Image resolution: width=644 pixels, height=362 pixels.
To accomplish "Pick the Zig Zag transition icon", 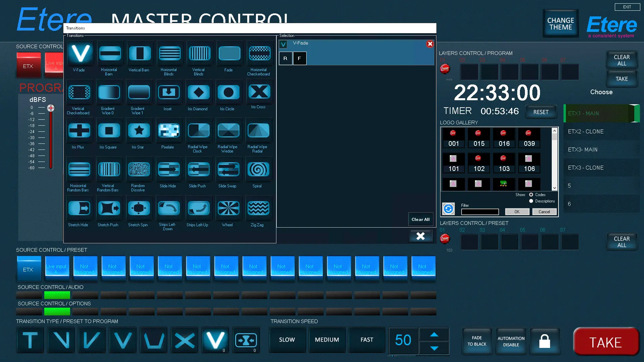I will coord(258,208).
